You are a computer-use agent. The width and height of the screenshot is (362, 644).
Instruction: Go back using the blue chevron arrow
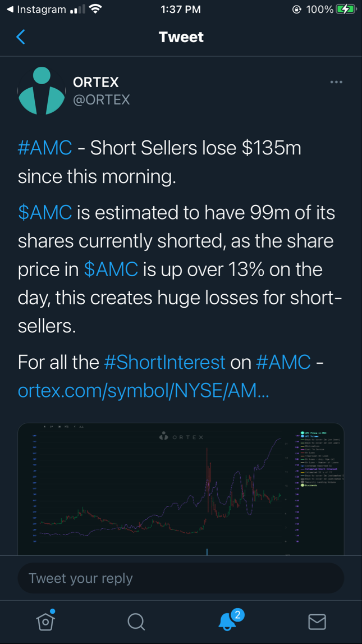pyautogui.click(x=20, y=36)
